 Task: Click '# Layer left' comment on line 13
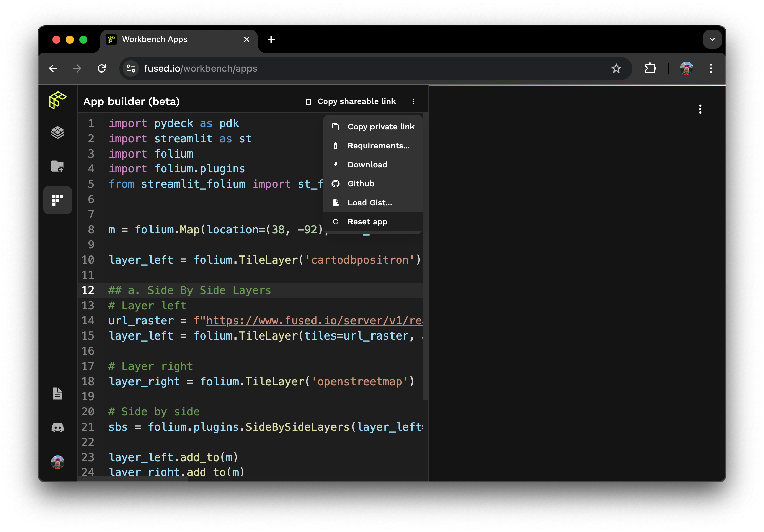[x=147, y=306]
